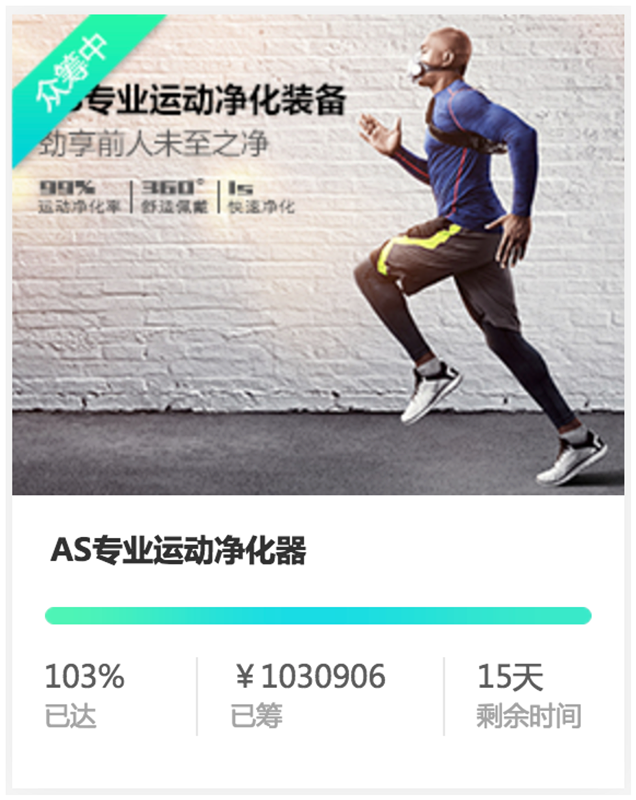The height and width of the screenshot is (800, 636).
Task: Click the 1s 快速净化 feature badge
Action: point(261,196)
